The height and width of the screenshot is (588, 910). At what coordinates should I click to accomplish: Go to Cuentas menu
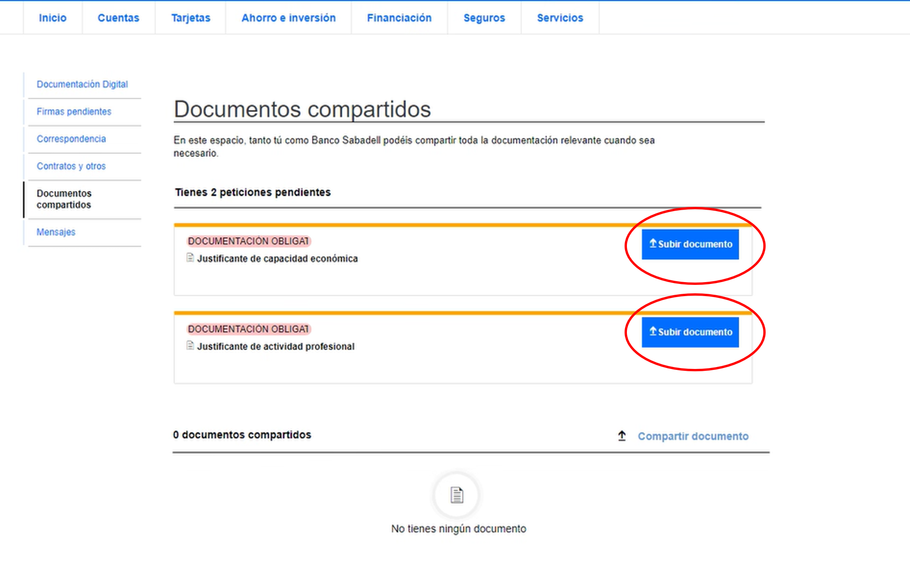click(118, 18)
